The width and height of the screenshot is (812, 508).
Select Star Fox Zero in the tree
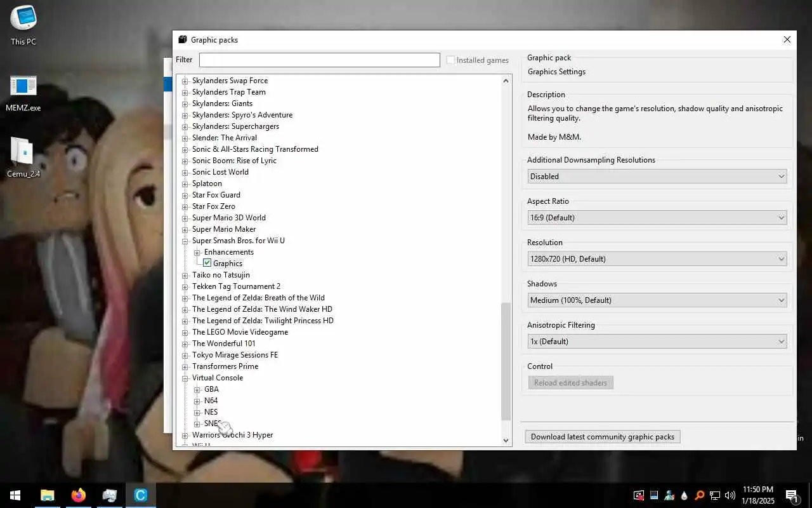213,206
